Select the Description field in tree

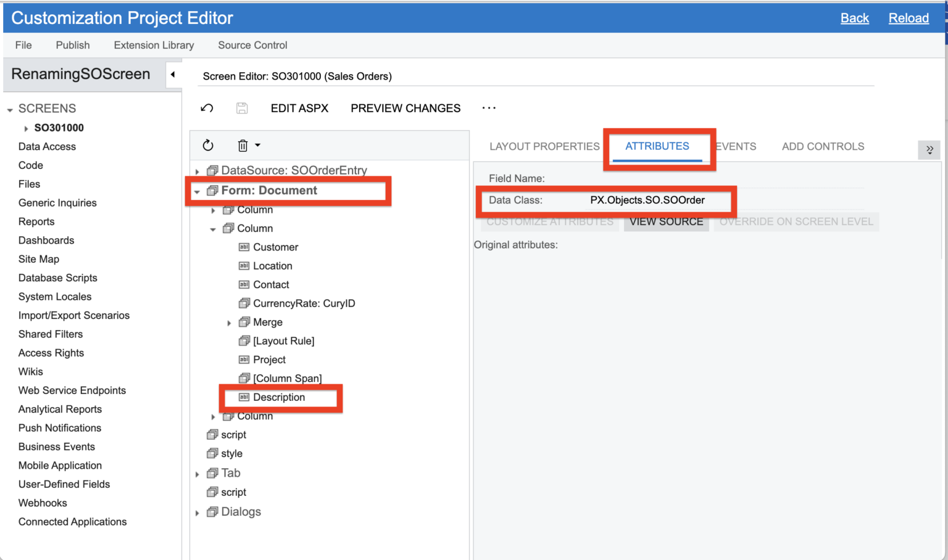279,397
